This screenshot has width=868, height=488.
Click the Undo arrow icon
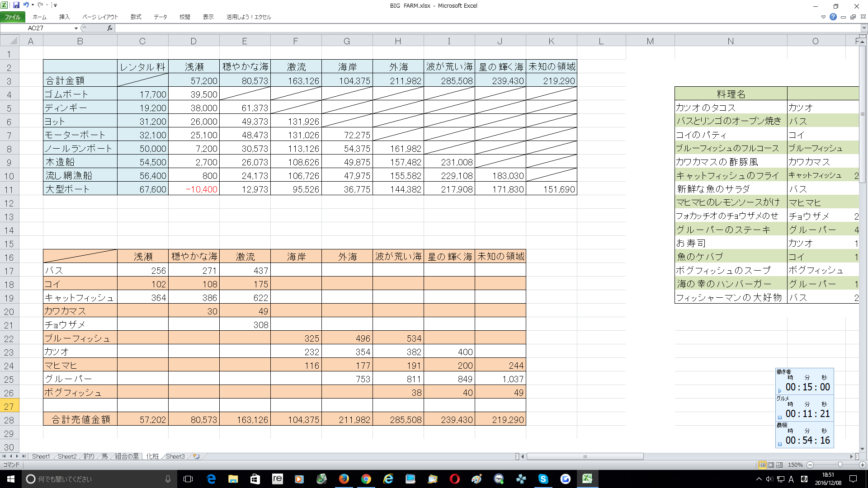[26, 5]
